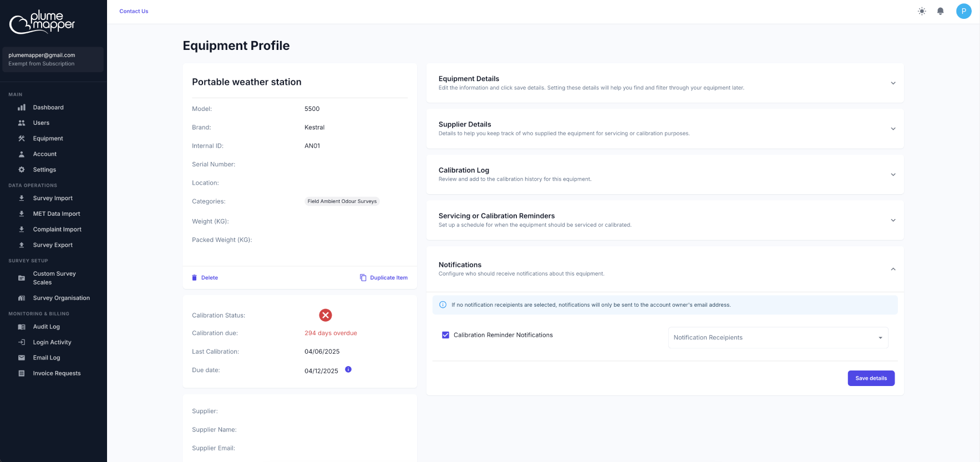Collapse the Notifications section
The width and height of the screenshot is (980, 462).
coord(665,269)
